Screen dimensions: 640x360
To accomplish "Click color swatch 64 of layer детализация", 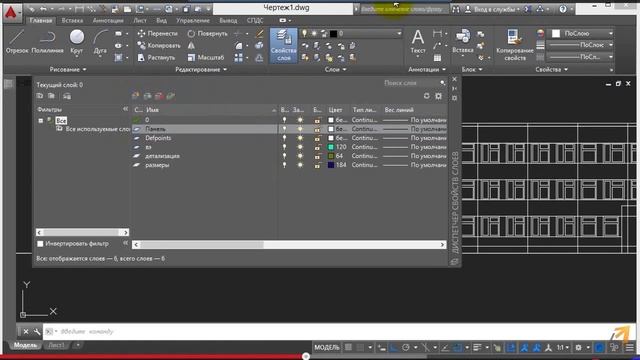I will [331, 156].
